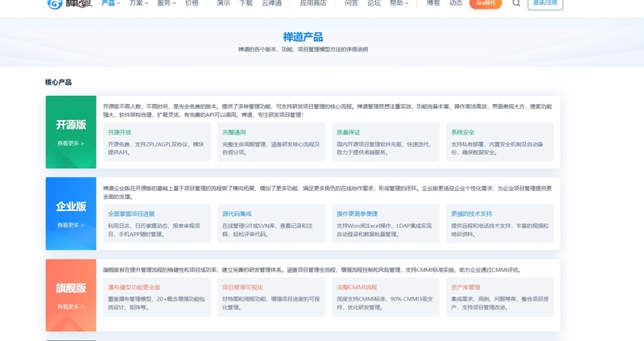Open the search magnifier icon
644x341 pixels.
coord(516,3)
